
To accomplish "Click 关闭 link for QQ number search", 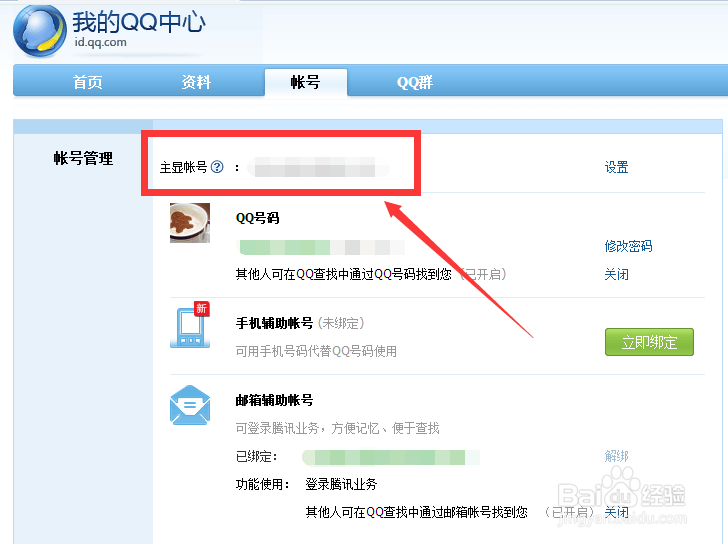I will click(616, 274).
